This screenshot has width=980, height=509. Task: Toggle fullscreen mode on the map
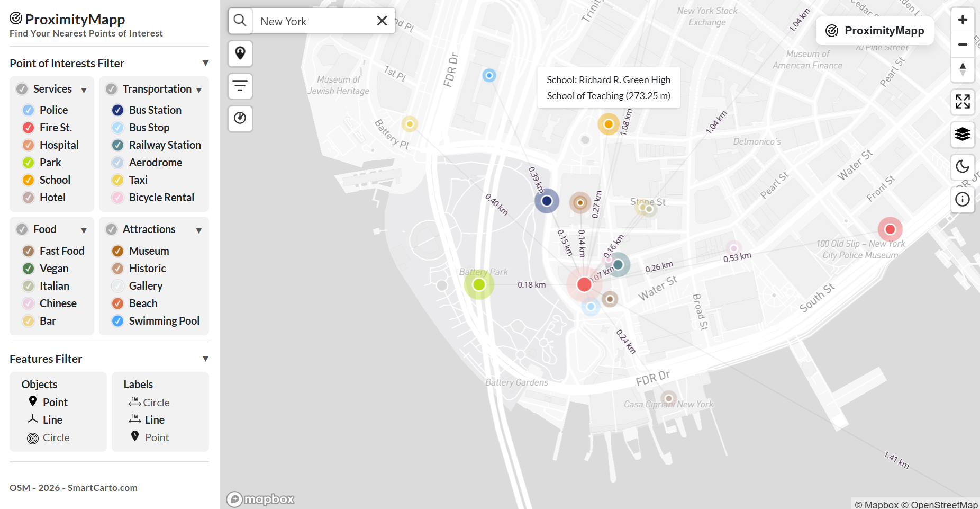click(x=963, y=102)
